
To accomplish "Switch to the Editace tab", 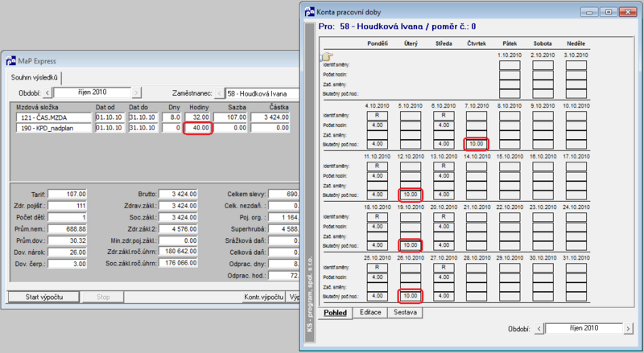I will (370, 312).
